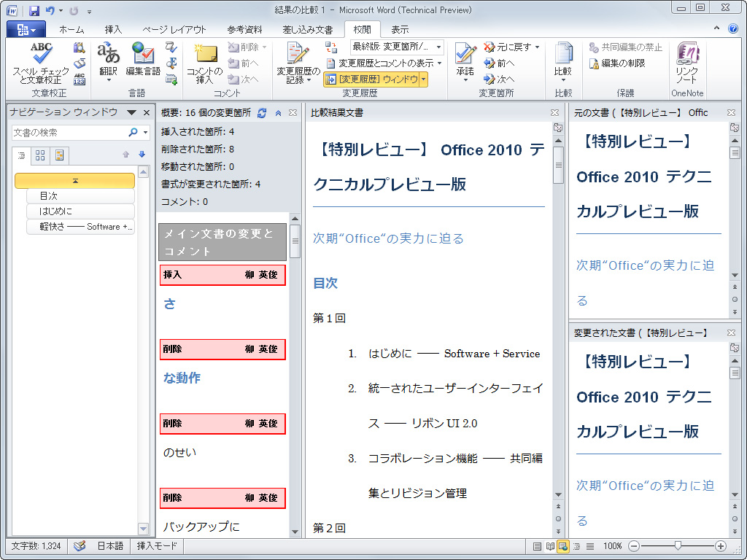Accept the change with 承諾

467,58
